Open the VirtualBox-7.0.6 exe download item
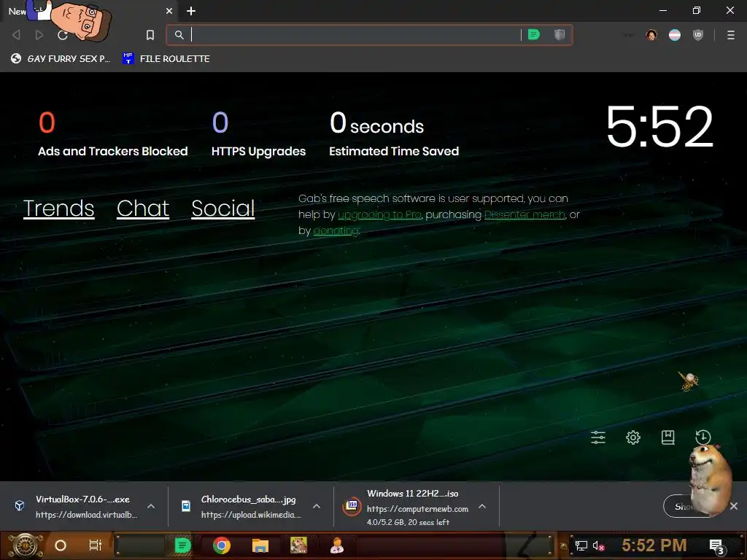 click(x=76, y=506)
